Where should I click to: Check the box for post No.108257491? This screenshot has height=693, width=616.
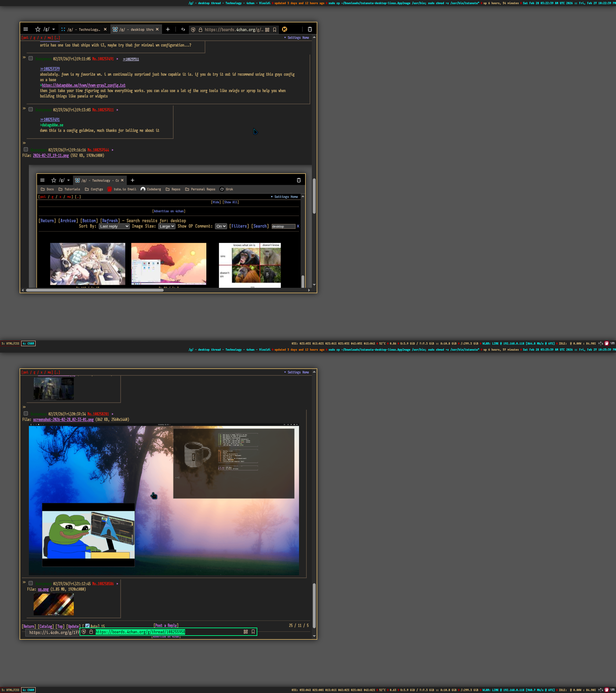pos(30,58)
